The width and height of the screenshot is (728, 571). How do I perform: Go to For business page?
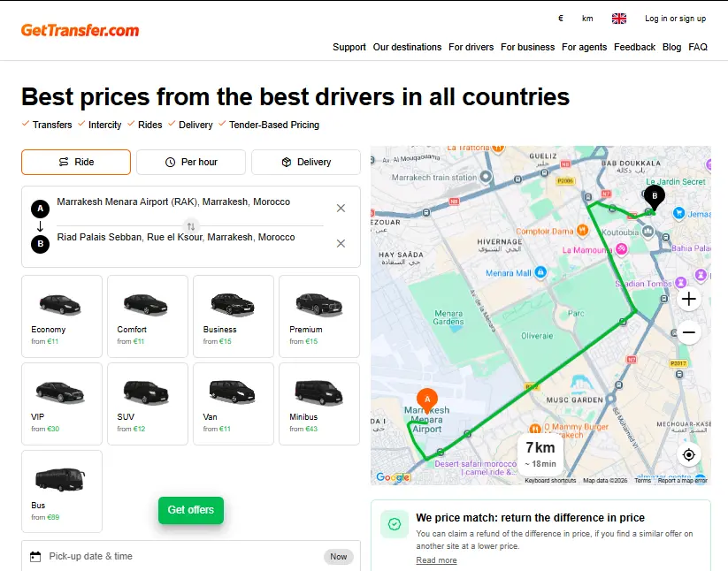527,47
